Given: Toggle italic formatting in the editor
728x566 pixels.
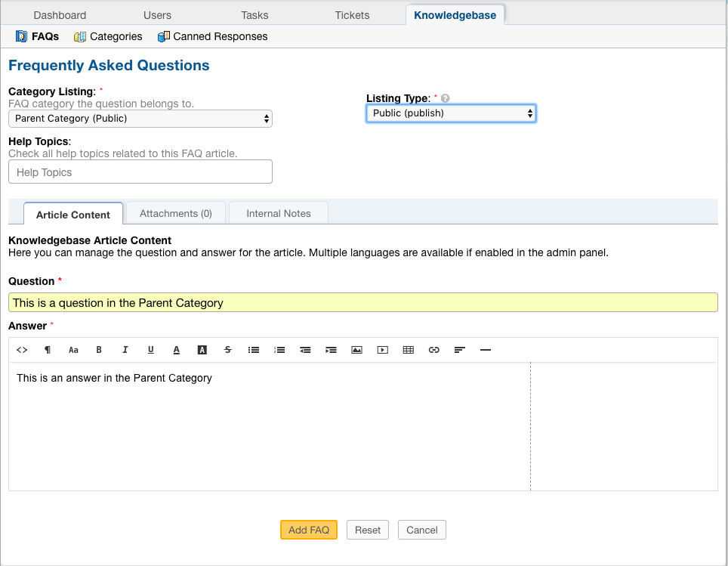Looking at the screenshot, I should point(125,350).
